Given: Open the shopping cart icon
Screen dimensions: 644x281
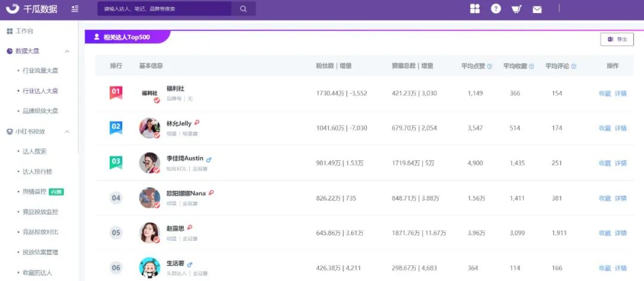Looking at the screenshot, I should (x=516, y=9).
